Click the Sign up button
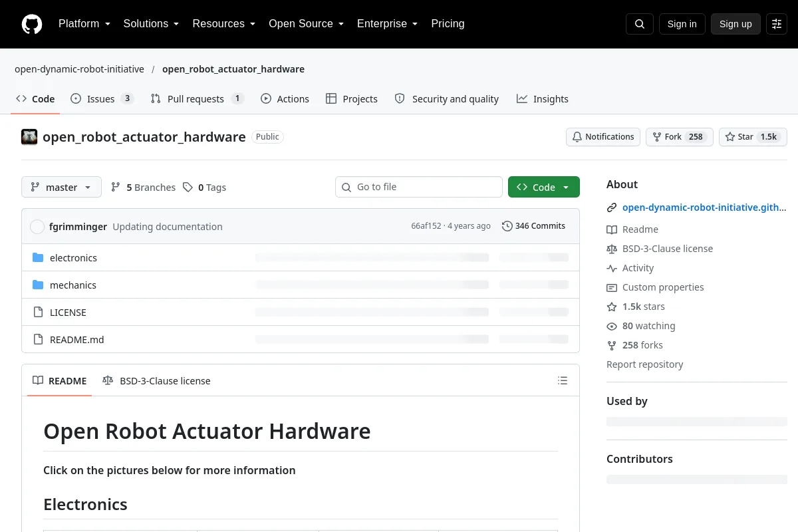The height and width of the screenshot is (532, 798). (x=735, y=24)
